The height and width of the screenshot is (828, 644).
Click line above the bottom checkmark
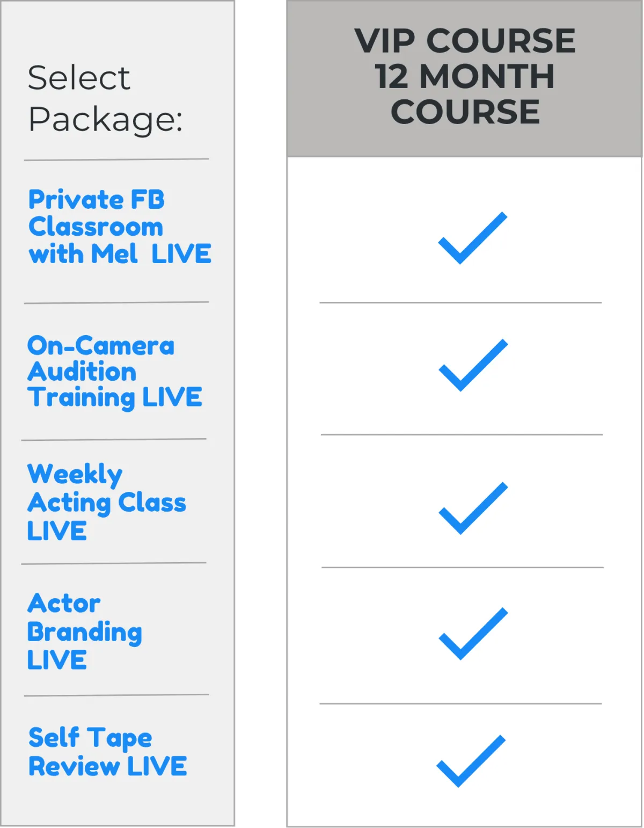click(460, 703)
